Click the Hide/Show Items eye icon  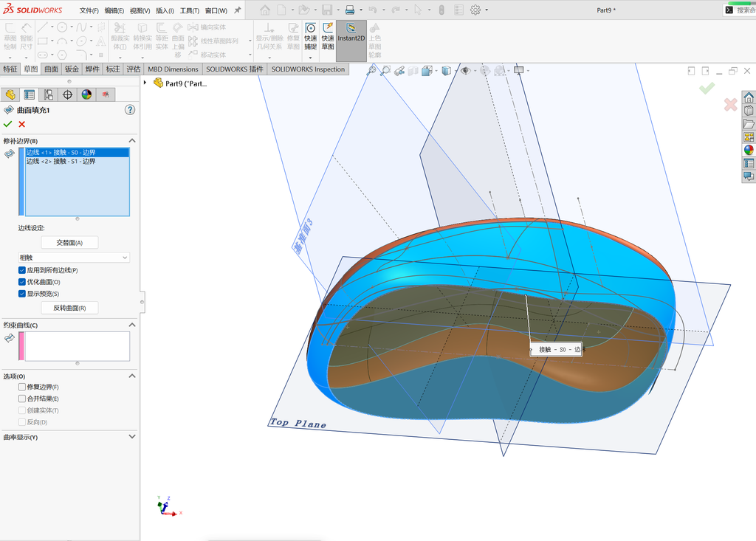(465, 71)
